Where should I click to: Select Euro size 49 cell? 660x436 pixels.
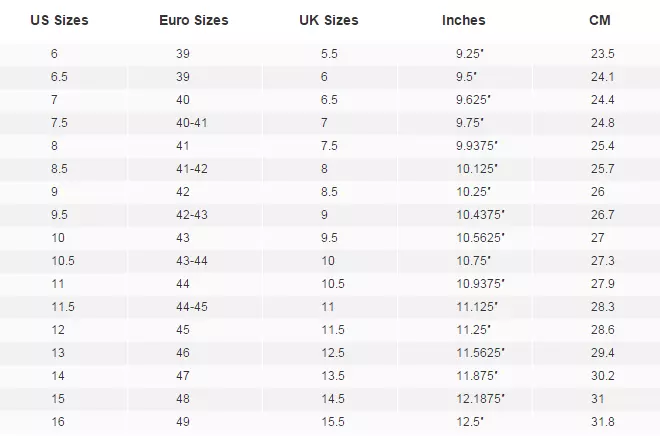pos(183,422)
